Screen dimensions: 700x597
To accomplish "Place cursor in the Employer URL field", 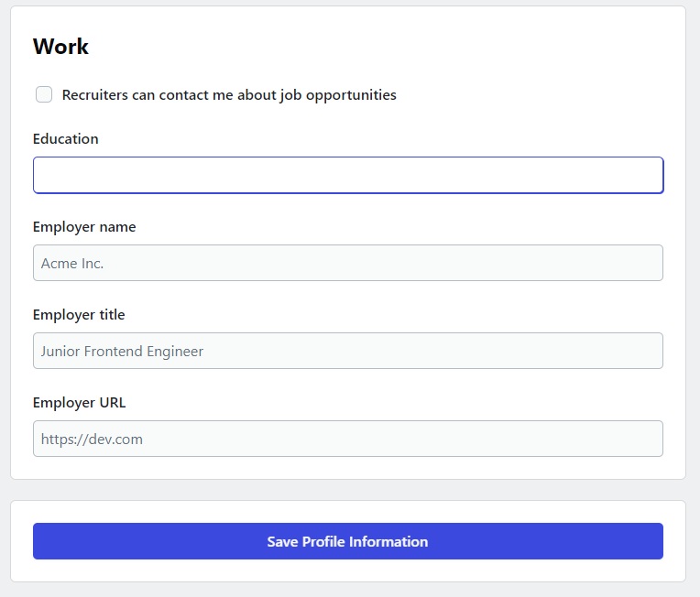I will [348, 439].
